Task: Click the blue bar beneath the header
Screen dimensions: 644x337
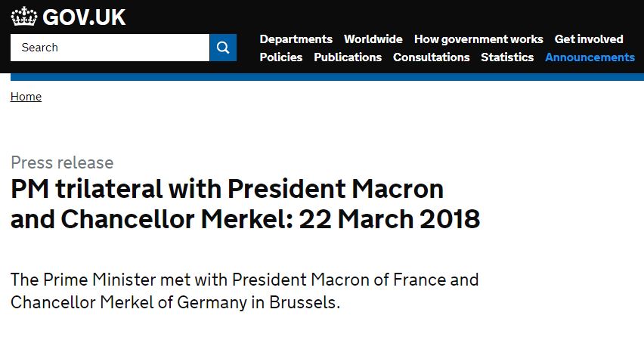Action: pos(327,77)
